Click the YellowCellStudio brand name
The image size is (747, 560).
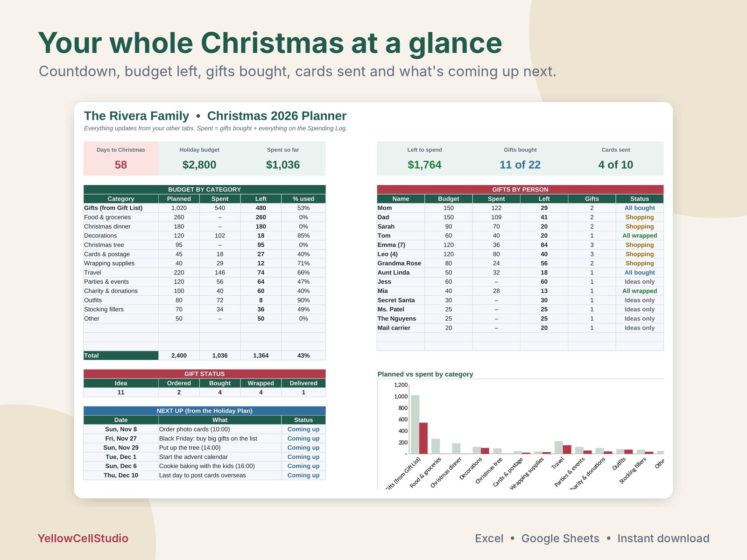(83, 539)
